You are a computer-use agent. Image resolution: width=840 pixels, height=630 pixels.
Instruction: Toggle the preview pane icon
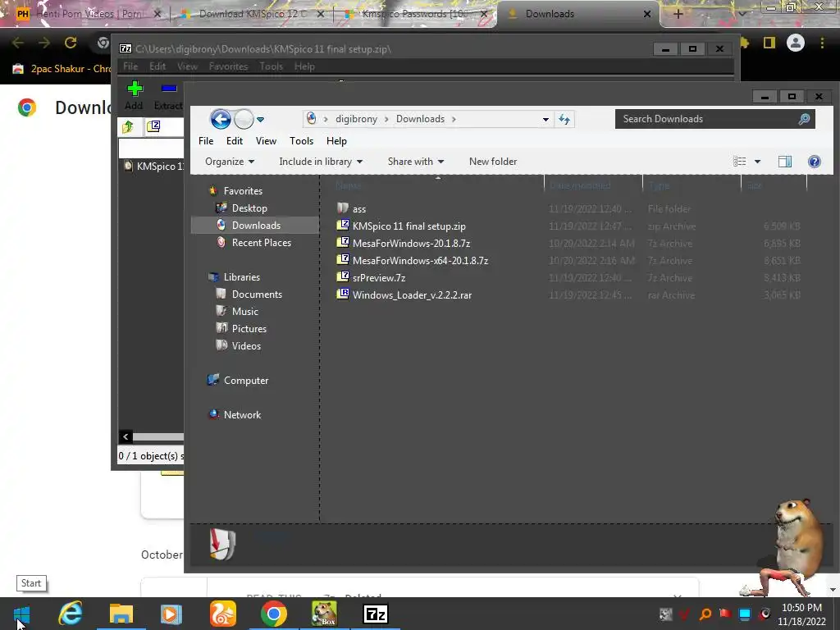point(785,162)
